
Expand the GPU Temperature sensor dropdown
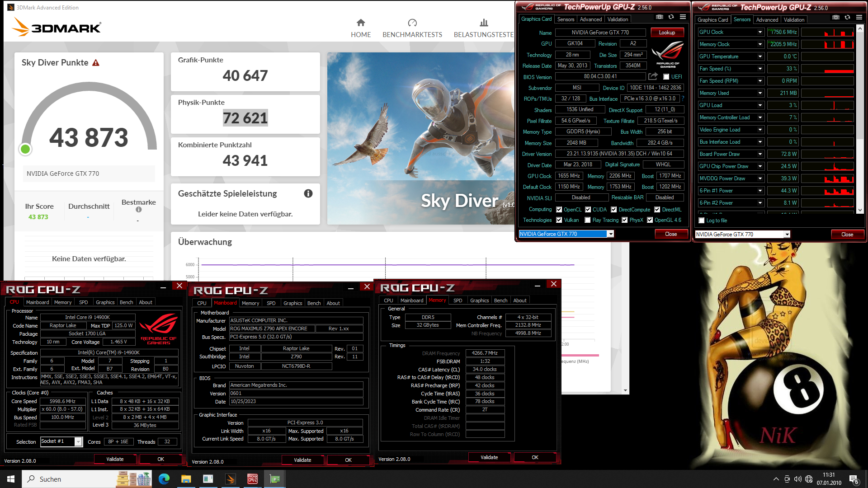pos(760,56)
